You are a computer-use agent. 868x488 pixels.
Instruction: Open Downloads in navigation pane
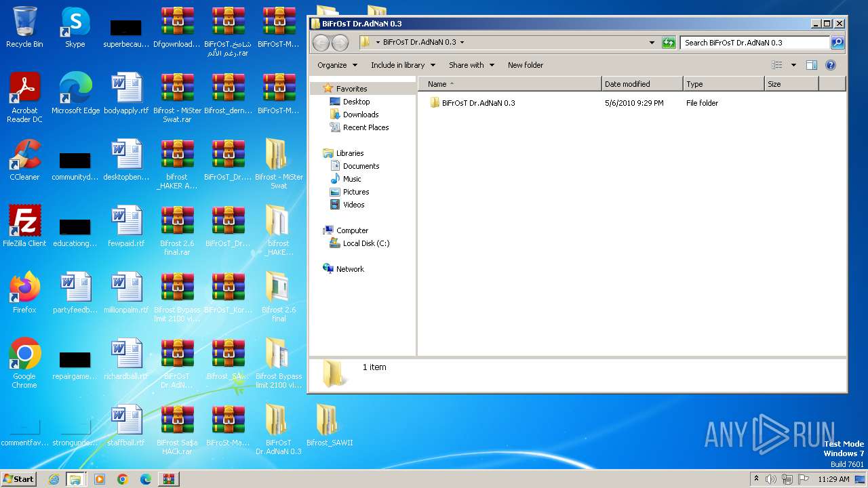361,115
